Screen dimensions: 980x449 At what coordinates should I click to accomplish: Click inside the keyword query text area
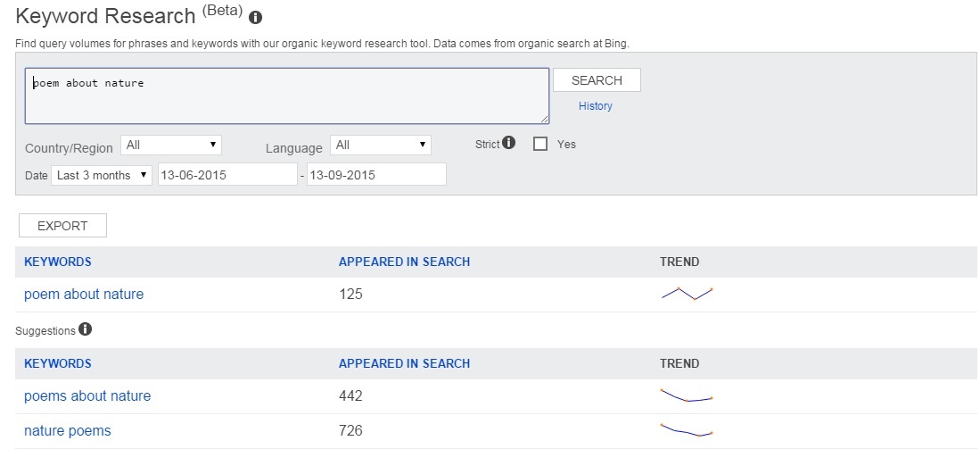coord(285,96)
